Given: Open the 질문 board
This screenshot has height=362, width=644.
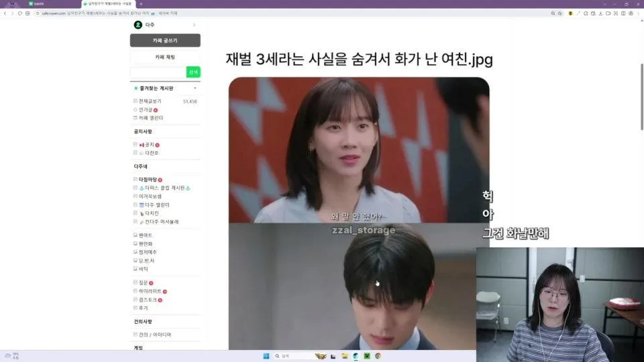Looking at the screenshot, I should (144, 282).
